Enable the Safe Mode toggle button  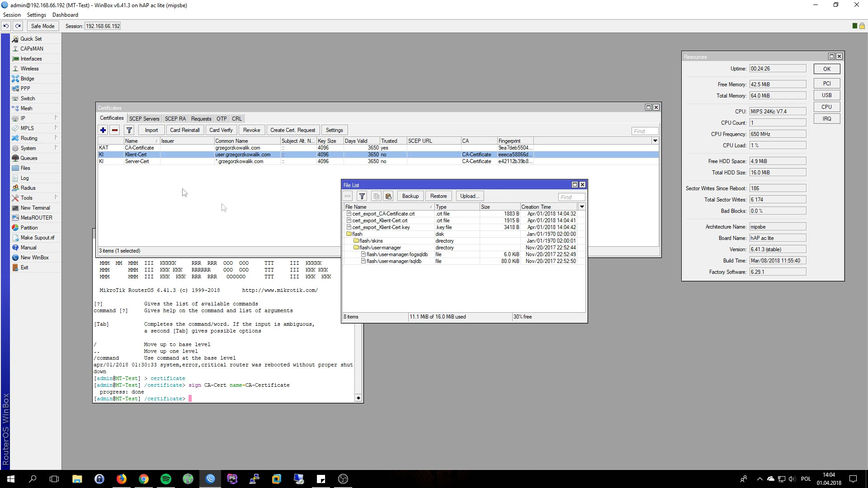pos(43,26)
